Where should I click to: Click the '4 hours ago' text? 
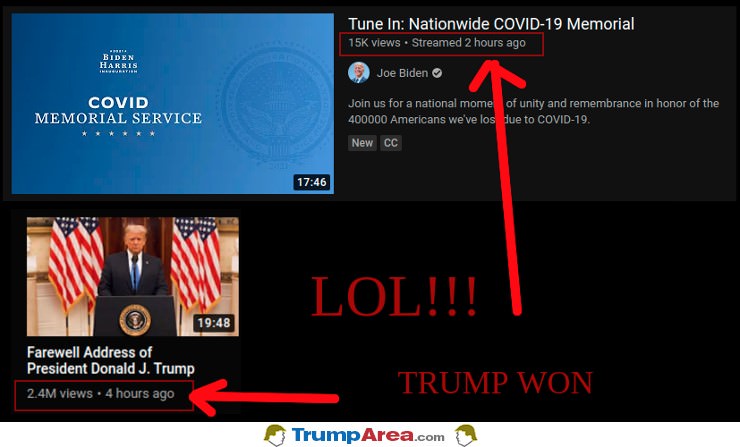[140, 394]
